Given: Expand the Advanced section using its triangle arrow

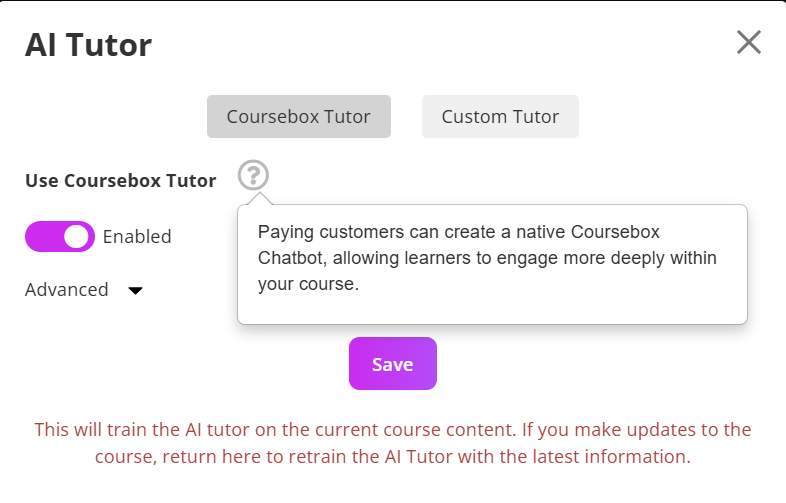Looking at the screenshot, I should tap(135, 290).
